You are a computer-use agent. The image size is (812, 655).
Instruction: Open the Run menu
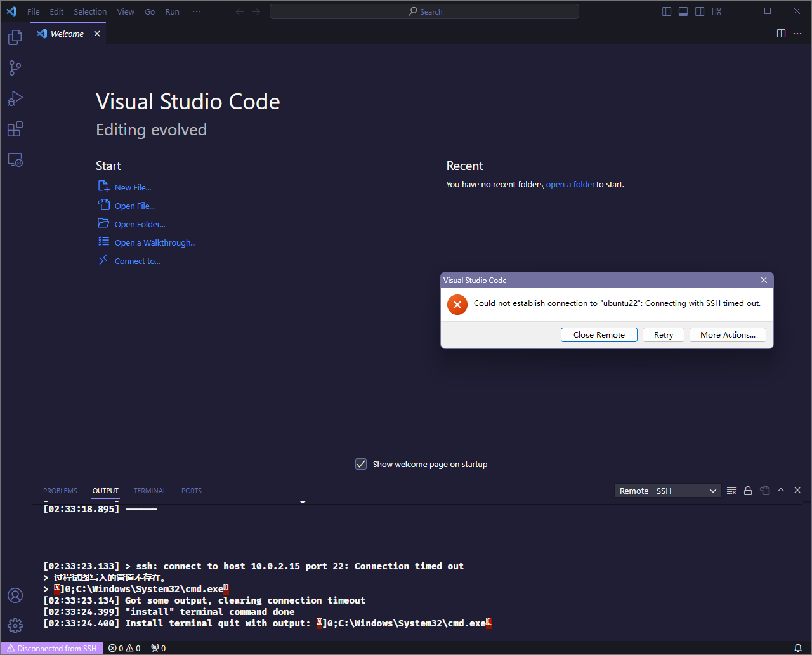172,11
